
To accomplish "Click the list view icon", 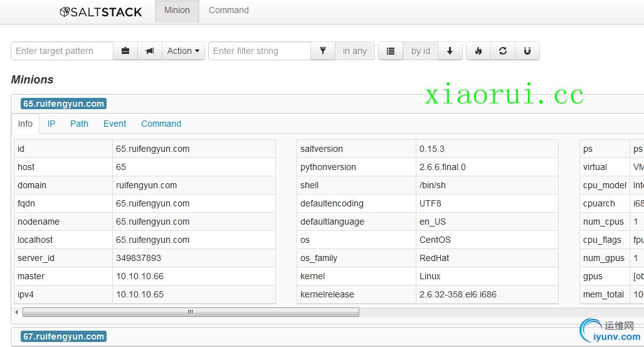I will pyautogui.click(x=391, y=51).
